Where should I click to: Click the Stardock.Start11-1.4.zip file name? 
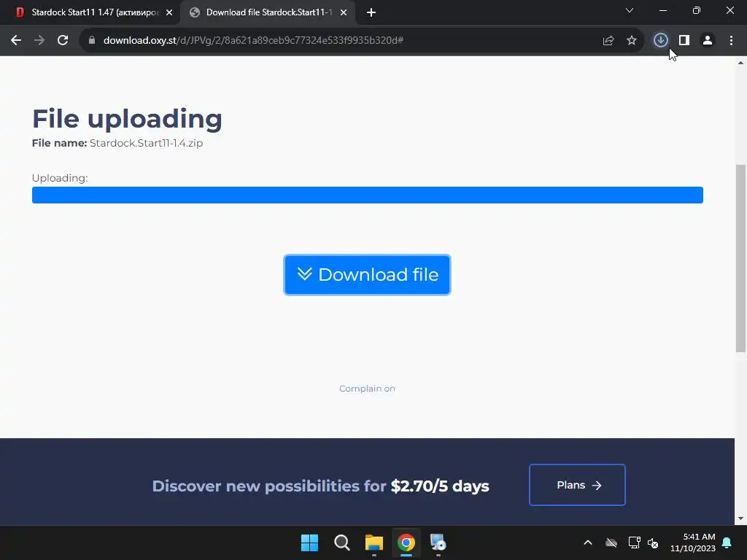[x=146, y=143]
